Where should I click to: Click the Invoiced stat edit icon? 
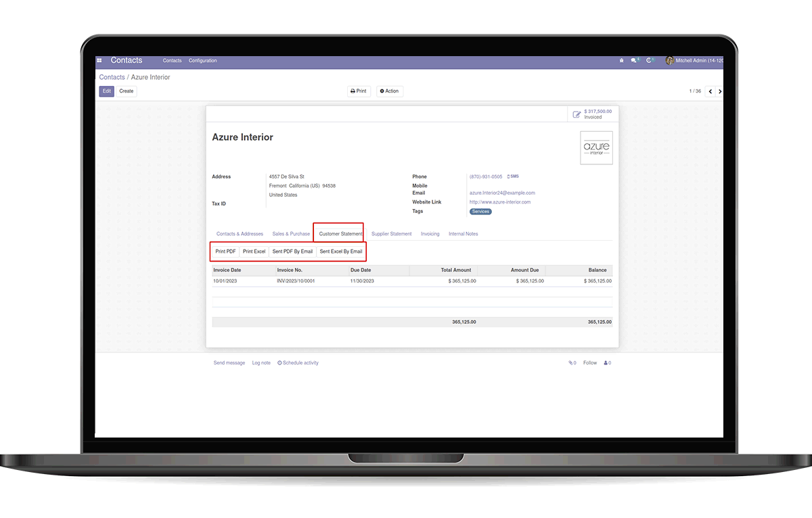click(x=577, y=114)
